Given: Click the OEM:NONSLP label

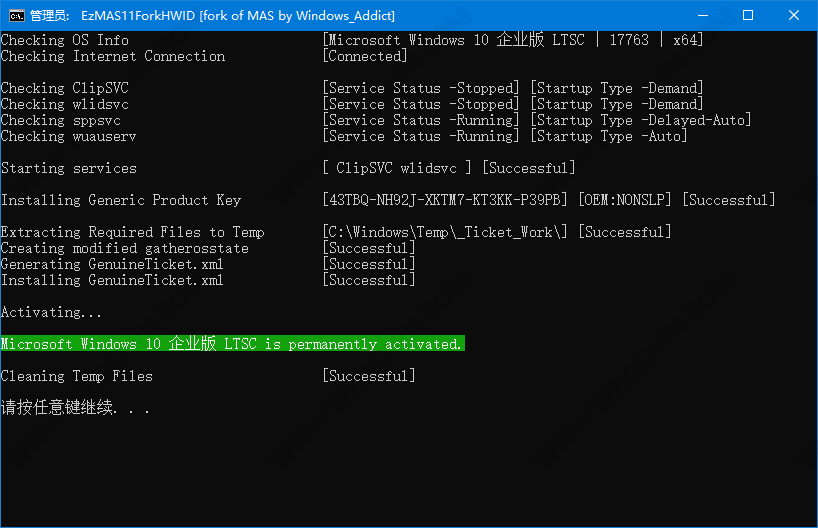Looking at the screenshot, I should (625, 200).
